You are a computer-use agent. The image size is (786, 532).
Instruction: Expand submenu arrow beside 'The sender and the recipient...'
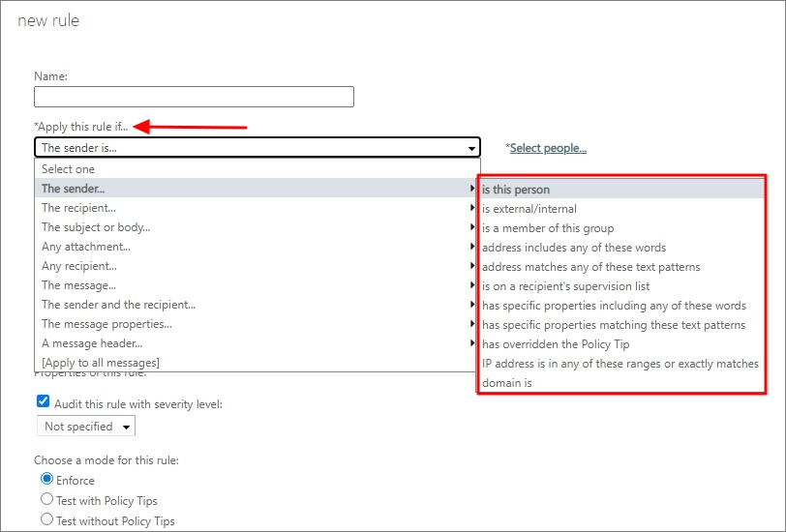coord(471,304)
